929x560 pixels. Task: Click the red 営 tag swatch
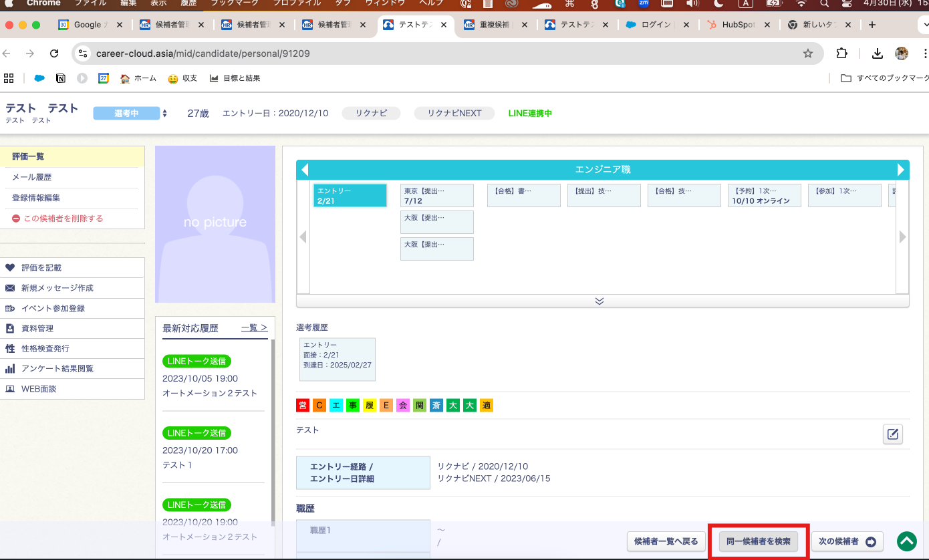(x=303, y=405)
